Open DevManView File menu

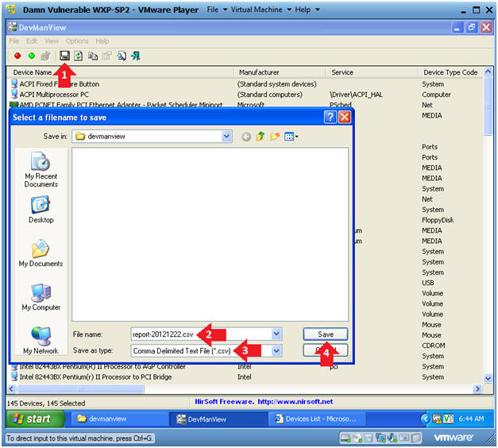pos(14,41)
